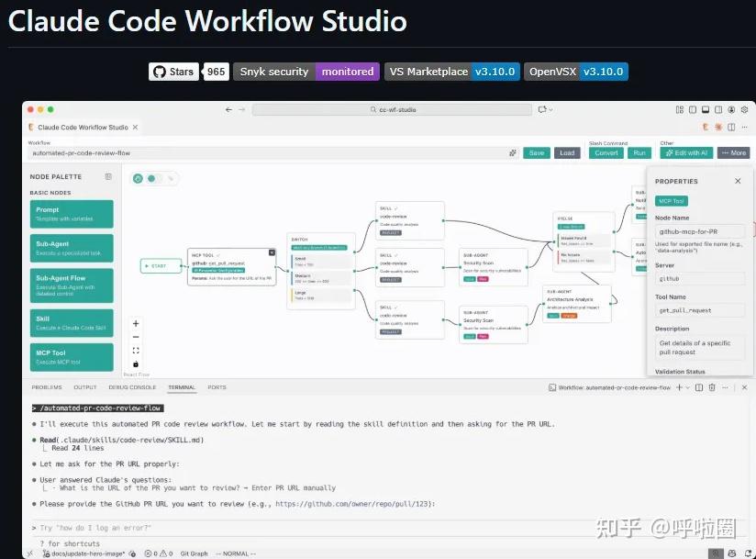Screen dimensions: 756x559
Task: Click the Load button
Action: (567, 153)
